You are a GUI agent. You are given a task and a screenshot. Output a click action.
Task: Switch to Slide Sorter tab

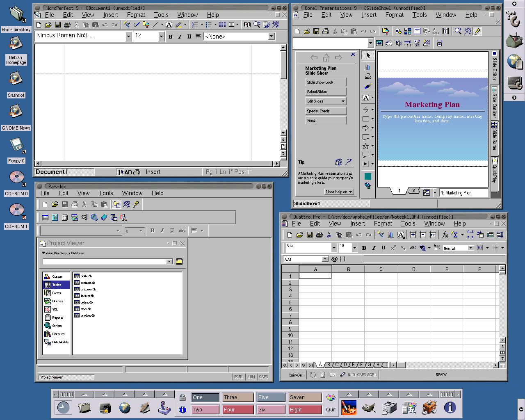point(495,137)
